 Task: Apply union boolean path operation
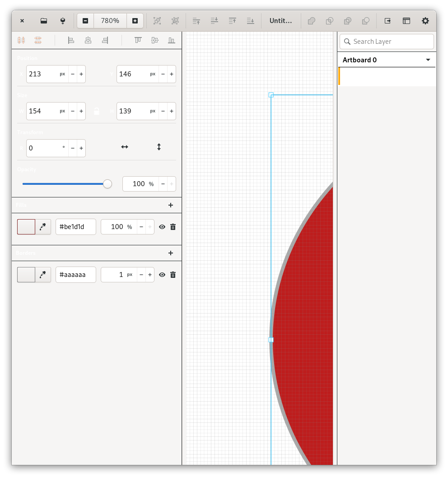pos(312,21)
